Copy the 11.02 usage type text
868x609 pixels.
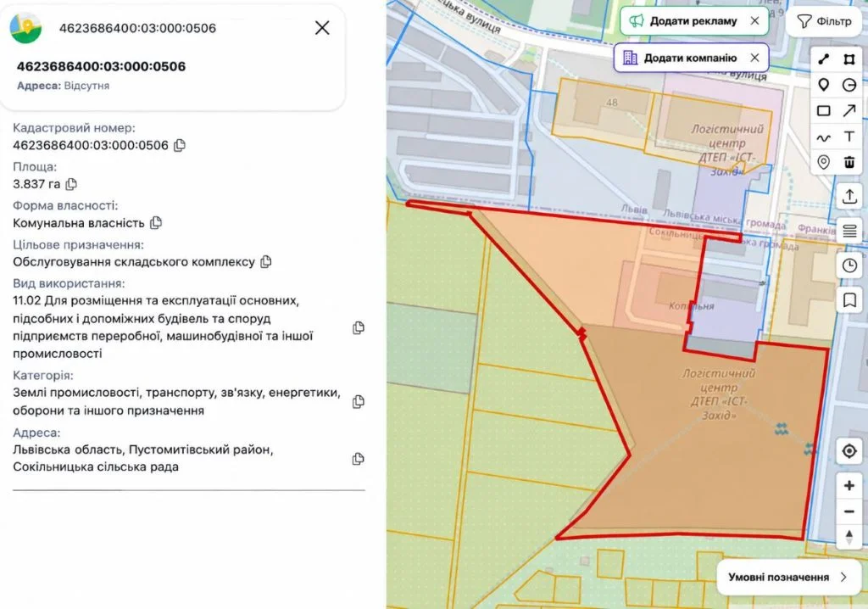pos(359,327)
